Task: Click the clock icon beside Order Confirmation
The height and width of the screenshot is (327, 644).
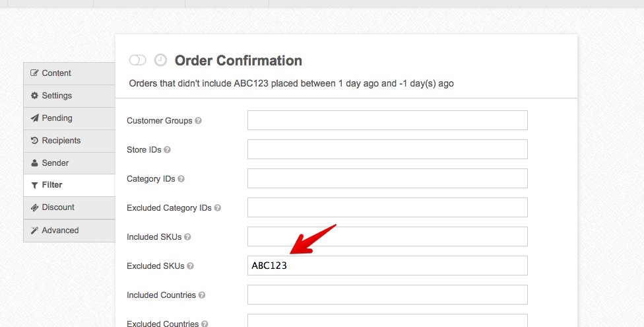Action: [x=160, y=61]
